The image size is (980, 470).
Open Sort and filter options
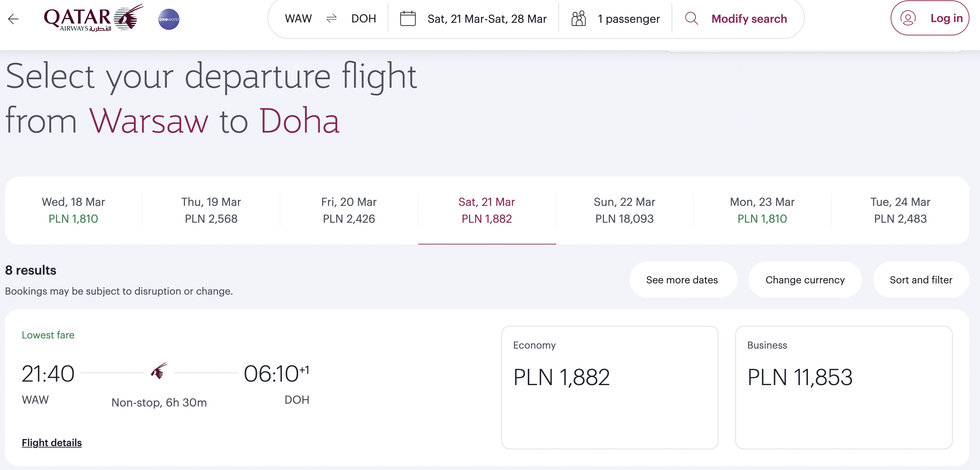921,280
